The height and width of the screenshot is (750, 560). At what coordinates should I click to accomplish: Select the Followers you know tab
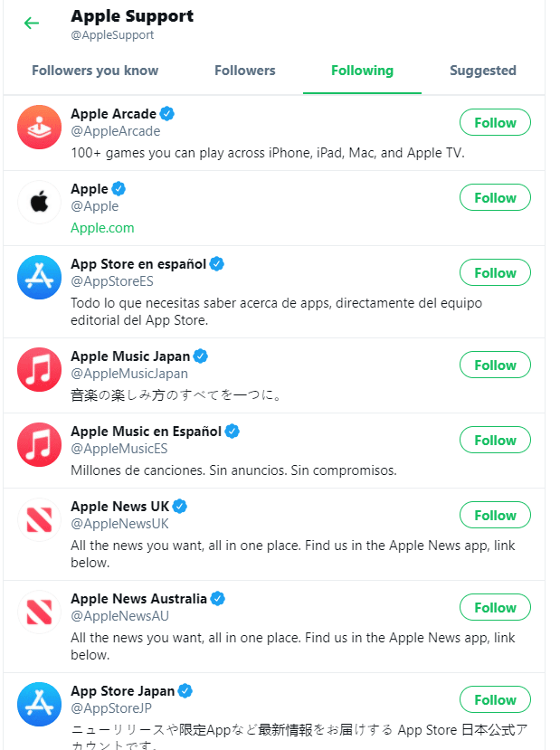click(x=95, y=71)
